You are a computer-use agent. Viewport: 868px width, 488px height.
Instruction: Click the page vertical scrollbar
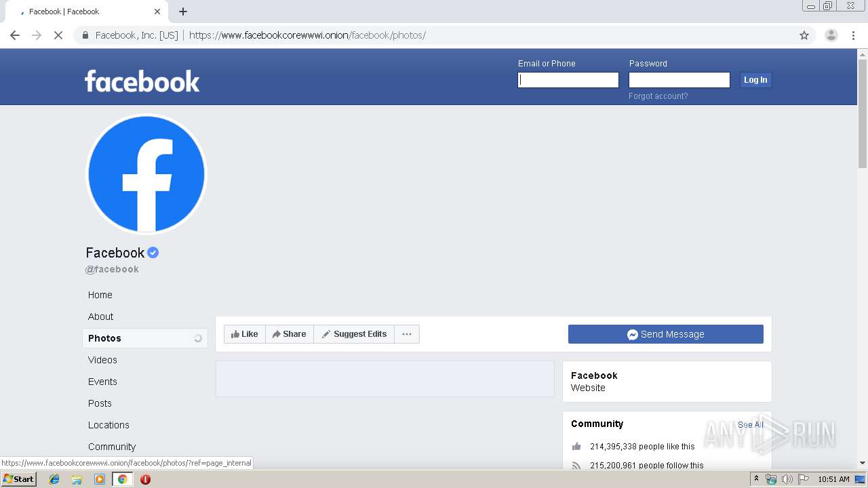click(863, 114)
